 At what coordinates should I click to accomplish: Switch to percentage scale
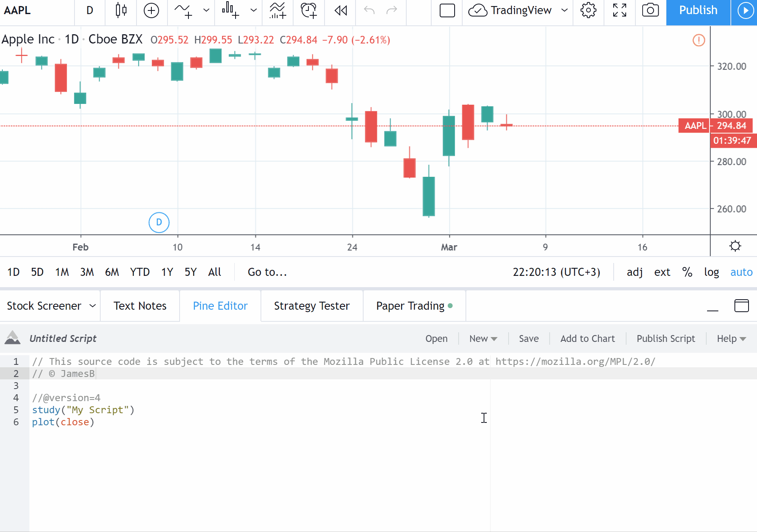[687, 272]
